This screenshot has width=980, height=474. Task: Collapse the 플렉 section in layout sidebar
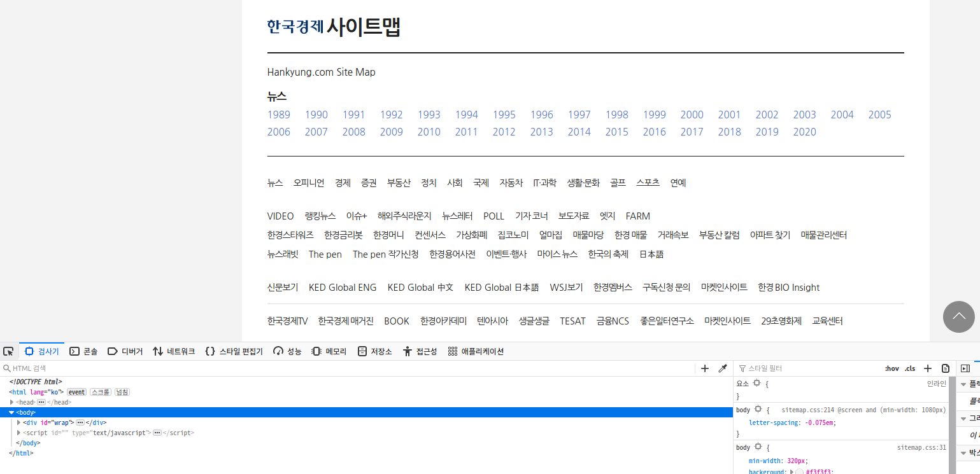click(x=963, y=384)
